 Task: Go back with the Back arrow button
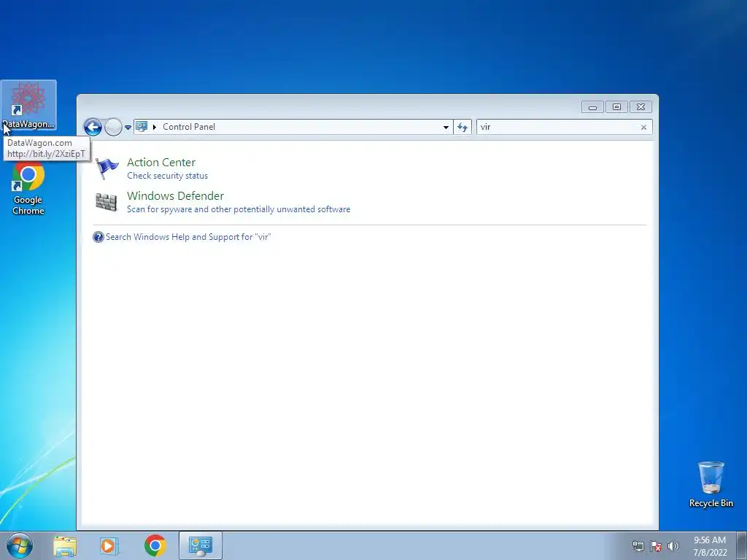tap(93, 127)
